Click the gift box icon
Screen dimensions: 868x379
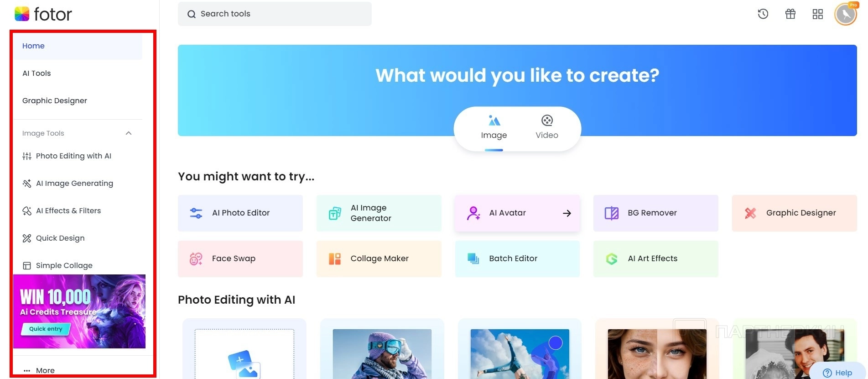click(790, 14)
